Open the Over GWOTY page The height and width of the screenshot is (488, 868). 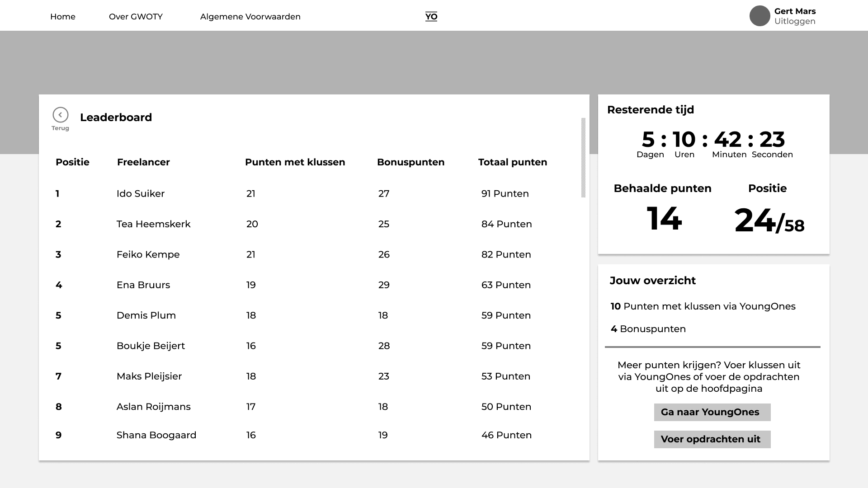click(x=136, y=16)
